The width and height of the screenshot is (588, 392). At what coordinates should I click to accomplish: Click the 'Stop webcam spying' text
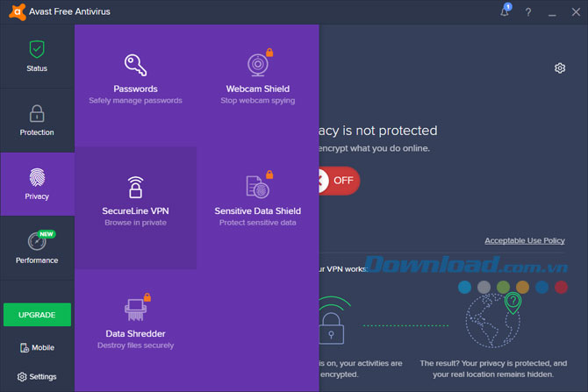coord(258,101)
